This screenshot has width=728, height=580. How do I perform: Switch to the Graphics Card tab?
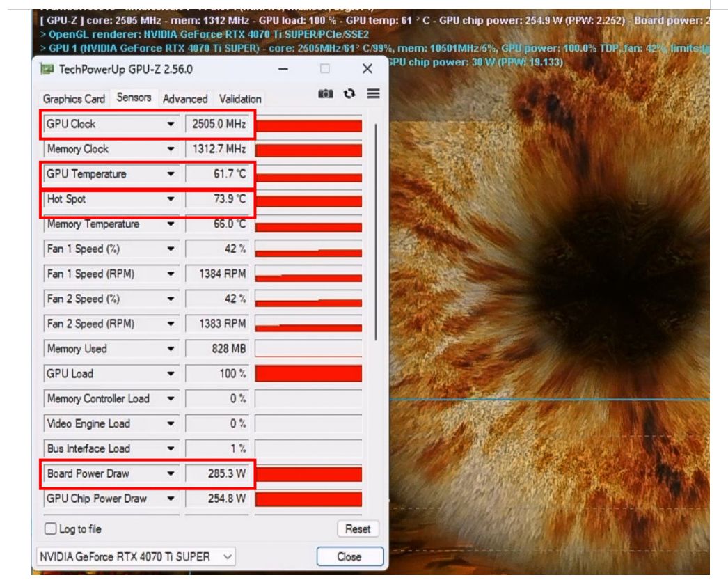pyautogui.click(x=74, y=99)
